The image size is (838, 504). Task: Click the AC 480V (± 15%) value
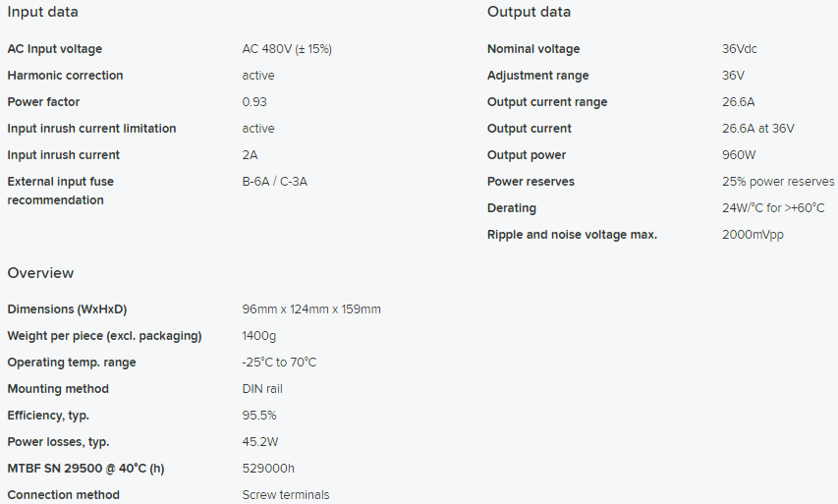[x=294, y=49]
